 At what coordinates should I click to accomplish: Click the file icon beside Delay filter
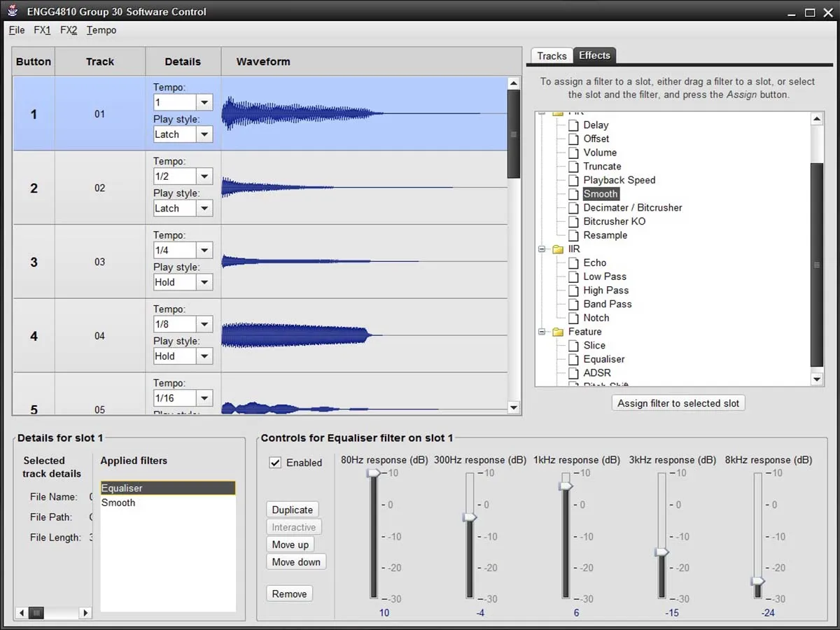pyautogui.click(x=574, y=125)
